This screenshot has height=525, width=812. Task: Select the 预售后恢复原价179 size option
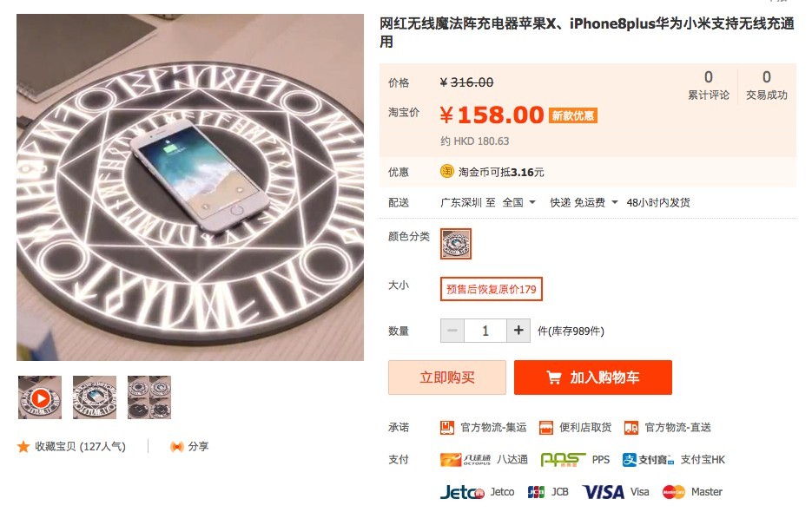(x=491, y=289)
